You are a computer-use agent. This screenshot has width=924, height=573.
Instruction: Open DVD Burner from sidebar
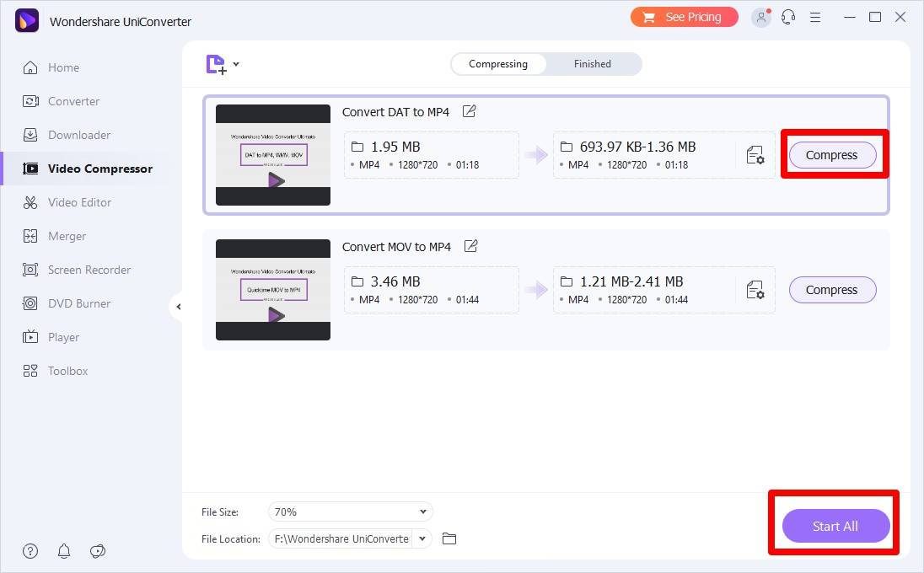[x=79, y=303]
